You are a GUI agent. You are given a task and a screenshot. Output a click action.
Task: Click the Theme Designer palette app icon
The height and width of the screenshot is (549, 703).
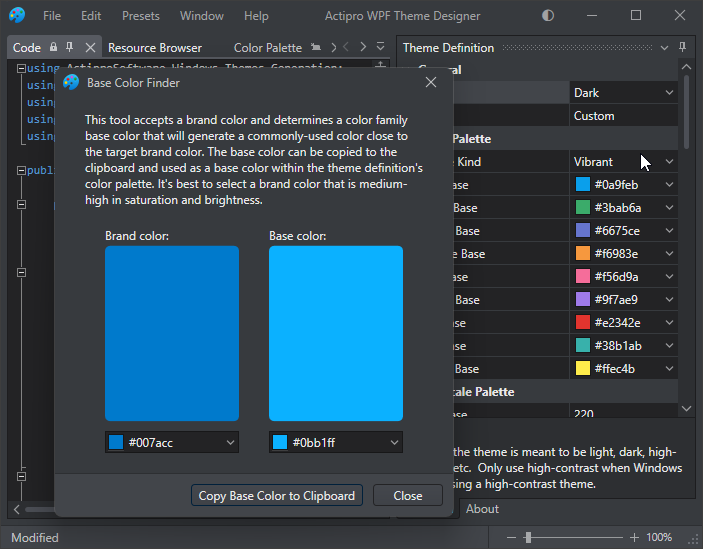(x=17, y=15)
